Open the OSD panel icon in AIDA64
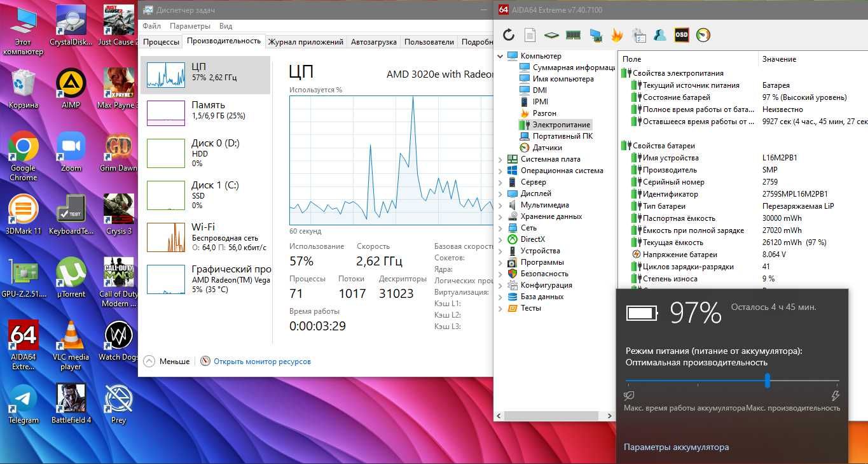This screenshot has height=464, width=868. 682,35
